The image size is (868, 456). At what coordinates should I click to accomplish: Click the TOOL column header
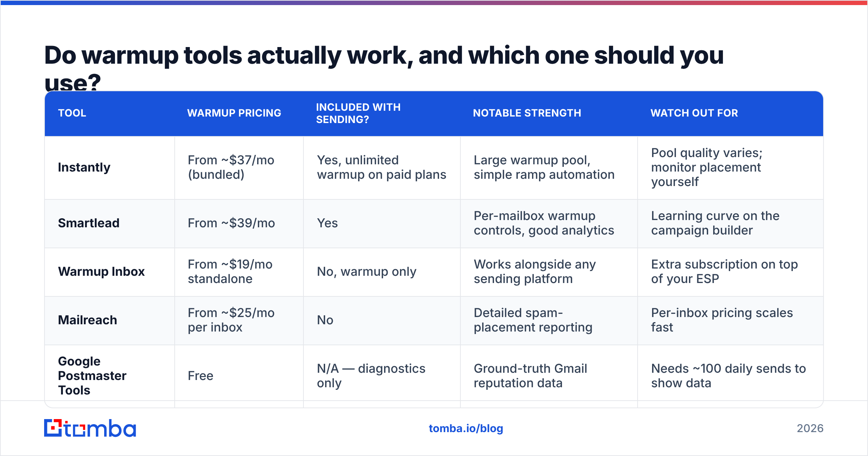click(x=72, y=113)
